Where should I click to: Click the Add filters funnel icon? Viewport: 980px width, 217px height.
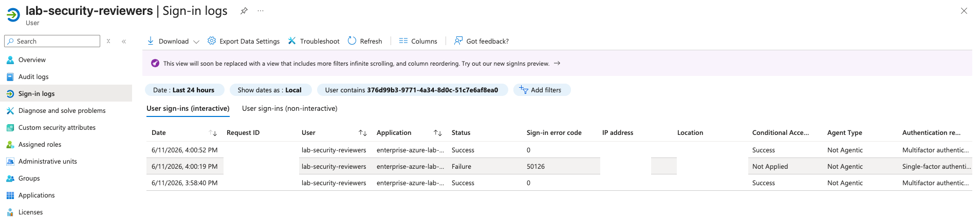click(524, 90)
